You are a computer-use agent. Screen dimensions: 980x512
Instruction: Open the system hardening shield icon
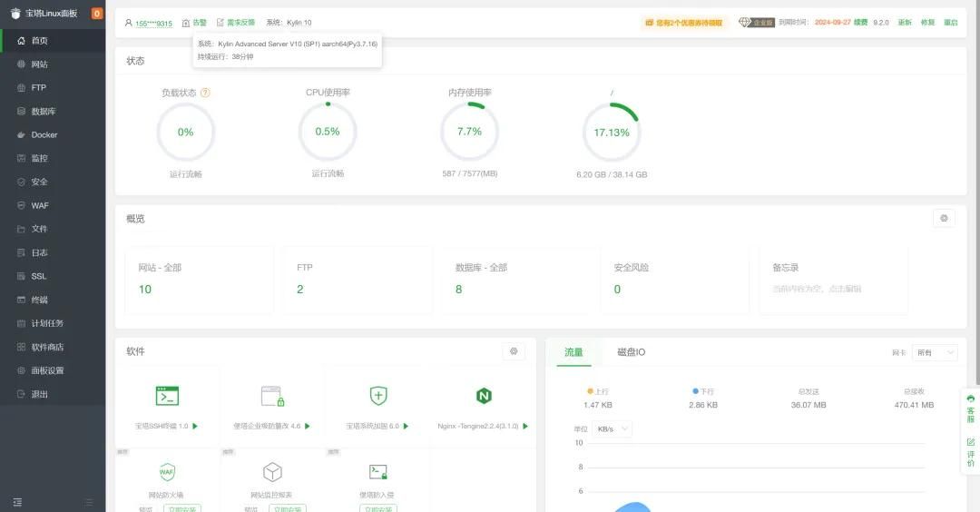378,396
